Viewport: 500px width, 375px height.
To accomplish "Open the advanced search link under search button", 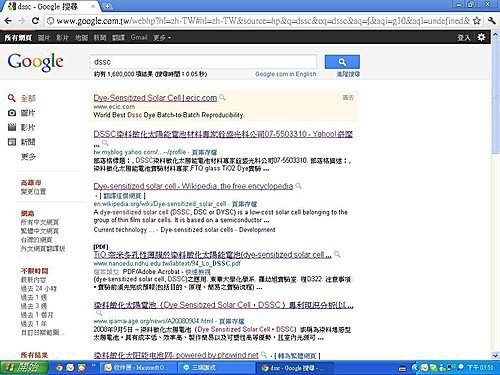I will click(348, 74).
